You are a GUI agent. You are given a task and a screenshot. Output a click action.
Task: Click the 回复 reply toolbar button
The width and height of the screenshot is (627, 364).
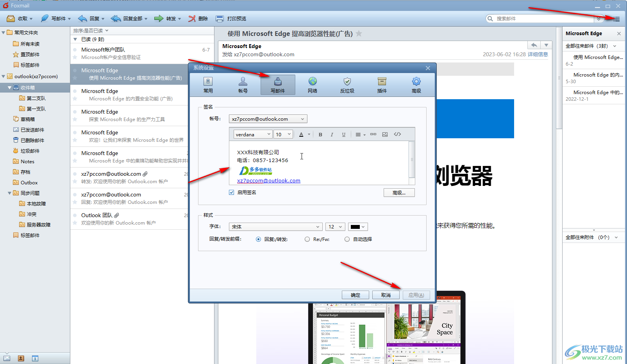[x=91, y=18]
